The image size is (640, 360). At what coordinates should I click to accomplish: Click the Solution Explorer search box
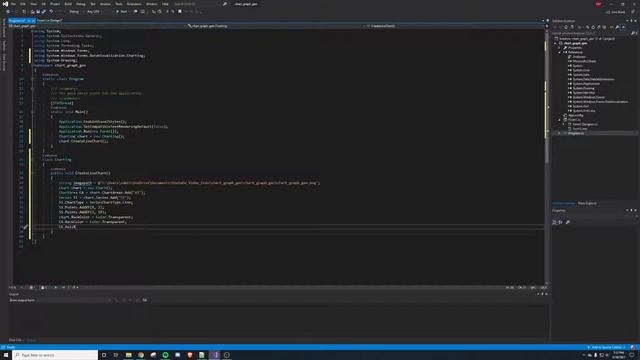pyautogui.click(x=594, y=33)
